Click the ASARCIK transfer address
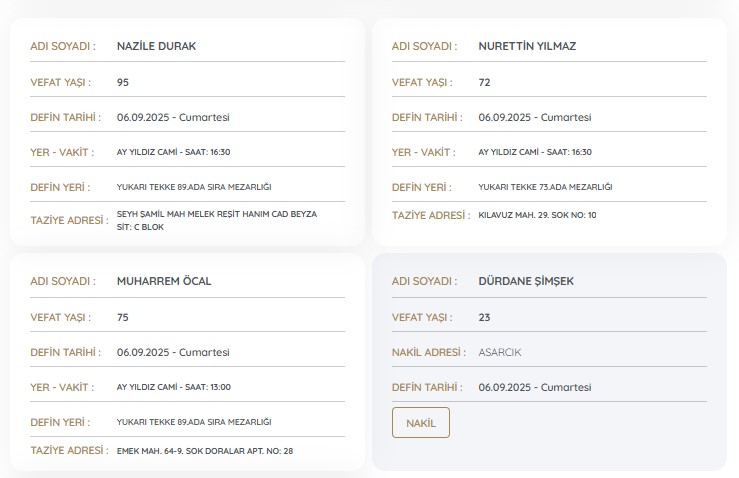 [x=500, y=352]
